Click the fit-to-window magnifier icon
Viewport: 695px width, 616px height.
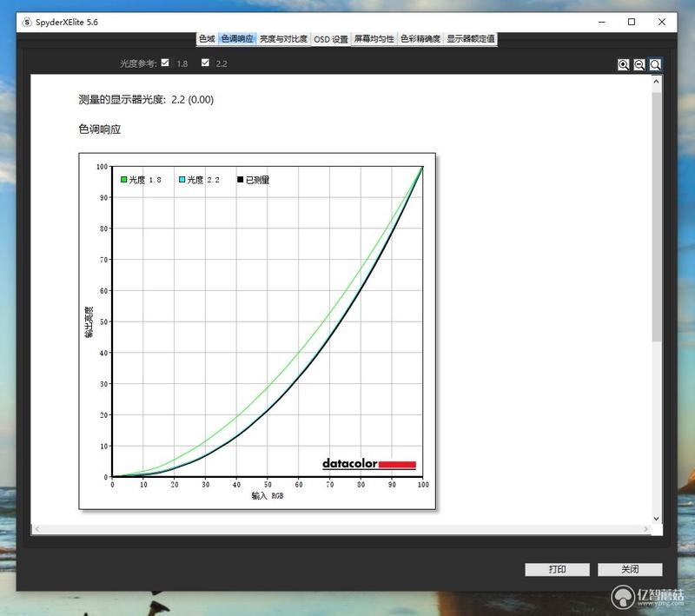click(655, 64)
